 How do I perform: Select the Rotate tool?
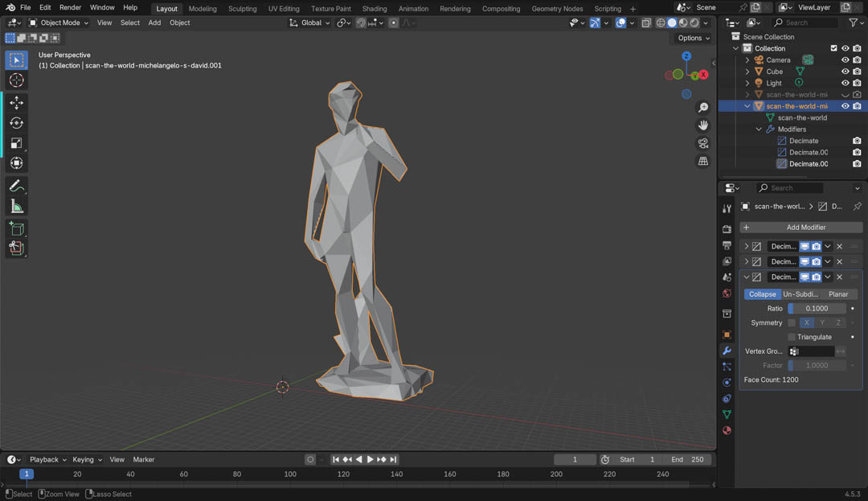16,123
